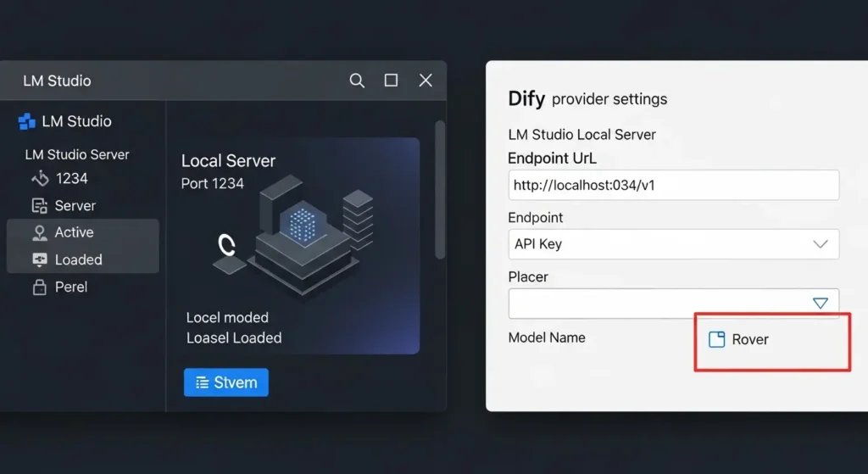868x474 pixels.
Task: Expand the API Key chevron arrow
Action: [821, 244]
